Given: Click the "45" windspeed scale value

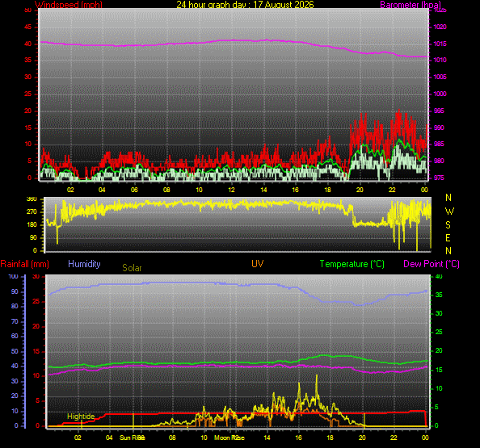Looking at the screenshot, I should pos(27,27).
